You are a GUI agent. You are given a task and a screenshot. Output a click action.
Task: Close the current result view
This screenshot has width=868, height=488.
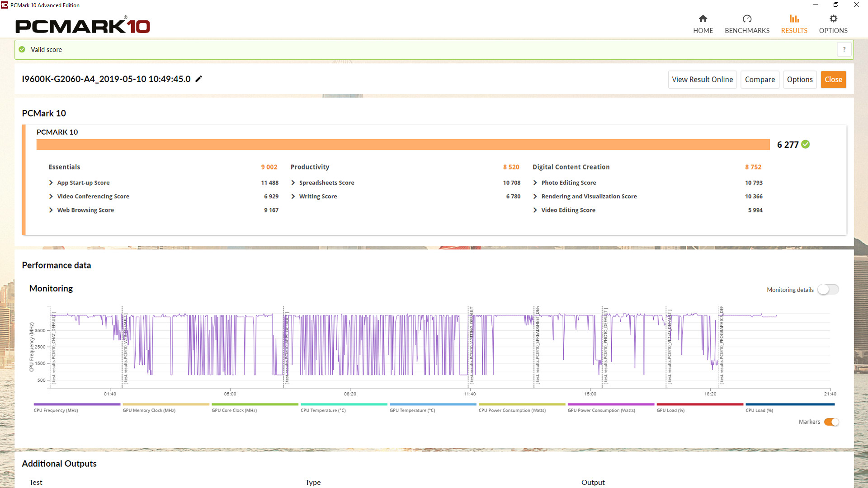[833, 79]
